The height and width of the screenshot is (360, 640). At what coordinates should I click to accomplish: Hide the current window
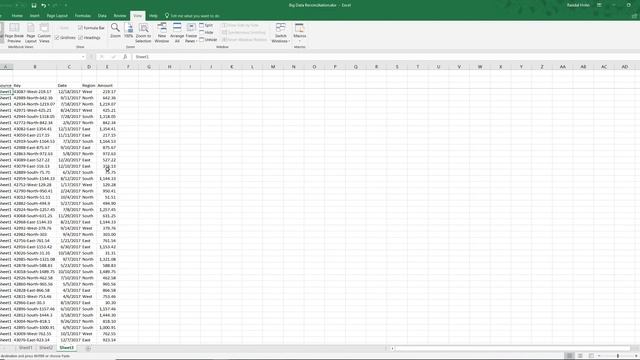(x=206, y=32)
